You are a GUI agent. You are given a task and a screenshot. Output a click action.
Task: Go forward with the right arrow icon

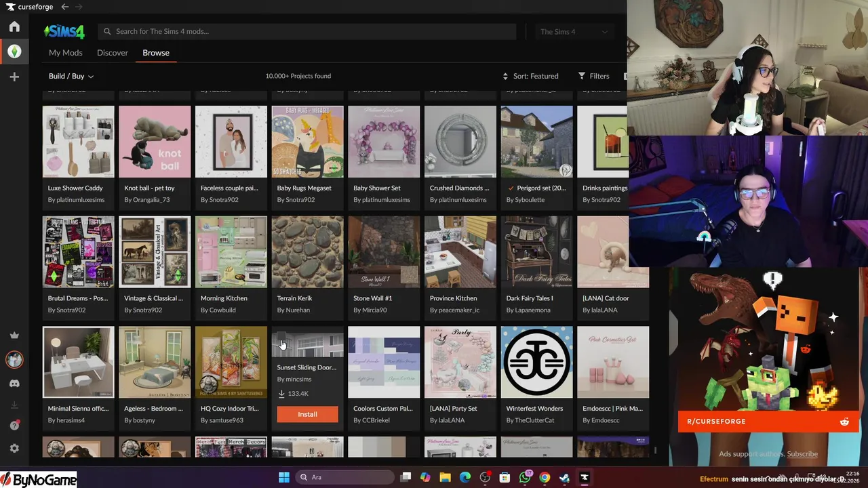[79, 7]
